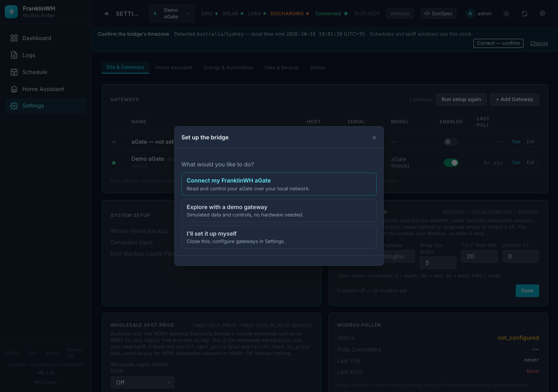Click Edit for the 'aGate — not set' row
558x392 pixels.
click(531, 142)
